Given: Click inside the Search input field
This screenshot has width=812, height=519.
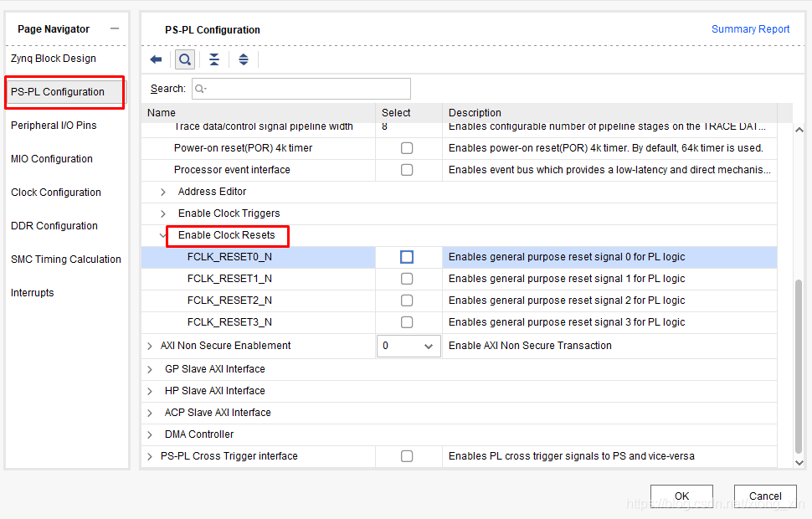Looking at the screenshot, I should tap(301, 89).
